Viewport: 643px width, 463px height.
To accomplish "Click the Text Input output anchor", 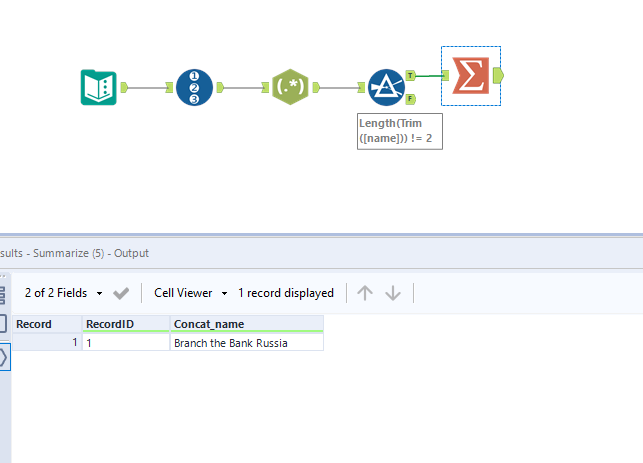I will 124,87.
